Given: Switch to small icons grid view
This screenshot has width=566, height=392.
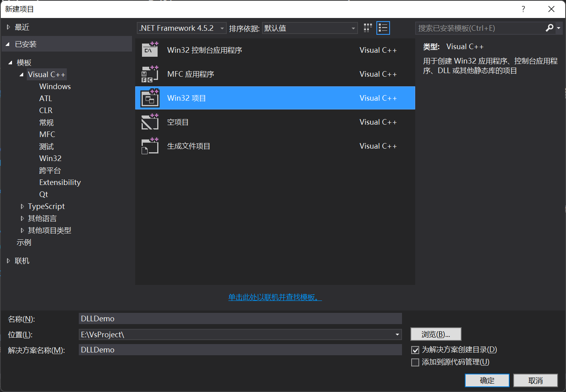Looking at the screenshot, I should [368, 28].
